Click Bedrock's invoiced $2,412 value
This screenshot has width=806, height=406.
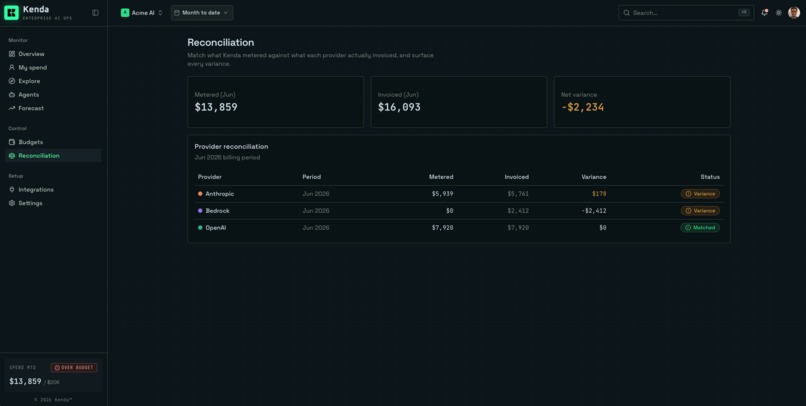(x=518, y=211)
